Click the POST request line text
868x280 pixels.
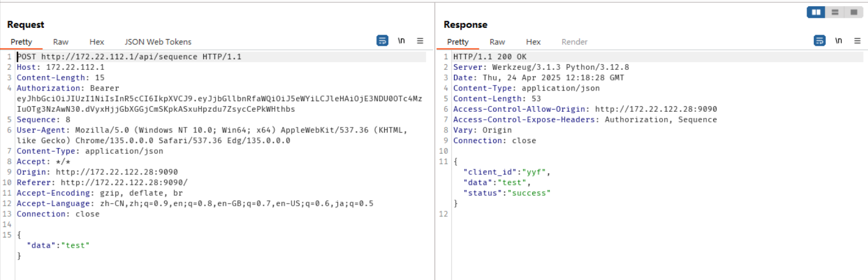129,56
